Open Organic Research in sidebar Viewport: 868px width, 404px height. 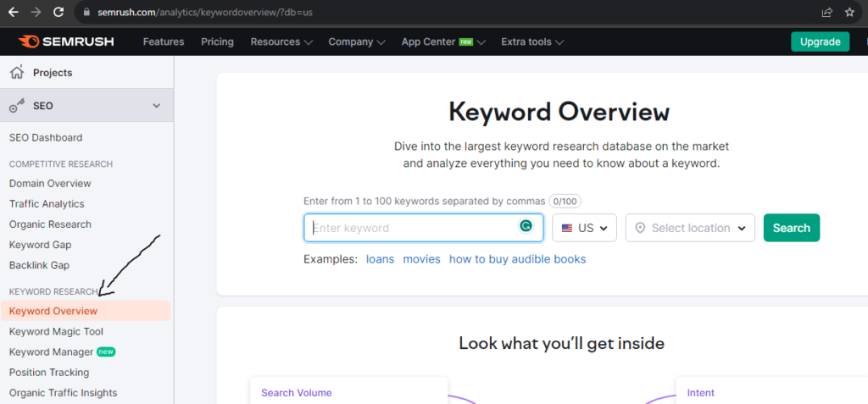coord(50,224)
